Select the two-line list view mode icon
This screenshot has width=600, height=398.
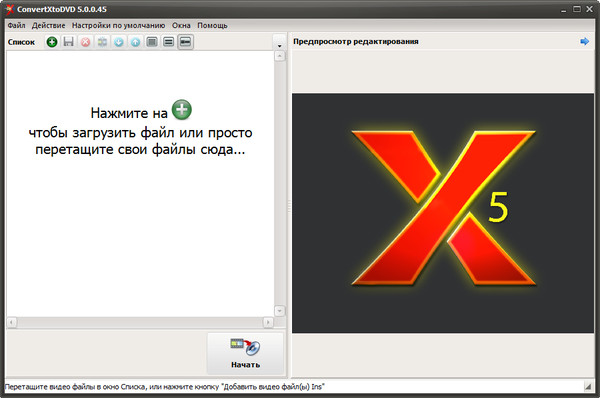click(x=168, y=42)
